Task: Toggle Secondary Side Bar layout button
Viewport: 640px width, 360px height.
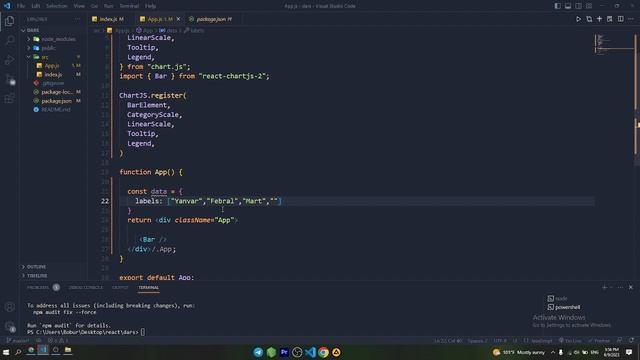Action: click(x=578, y=6)
